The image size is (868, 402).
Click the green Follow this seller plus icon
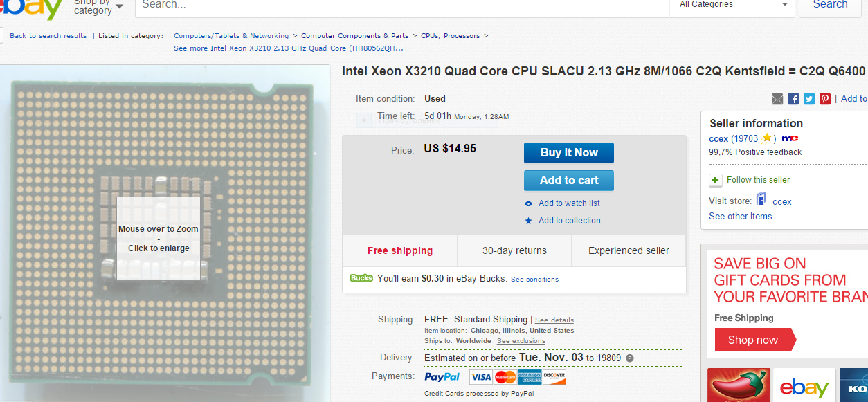[716, 180]
